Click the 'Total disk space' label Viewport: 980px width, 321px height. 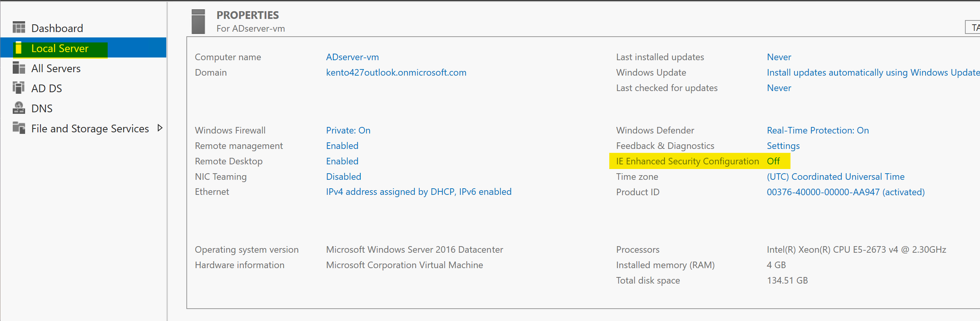coord(648,280)
